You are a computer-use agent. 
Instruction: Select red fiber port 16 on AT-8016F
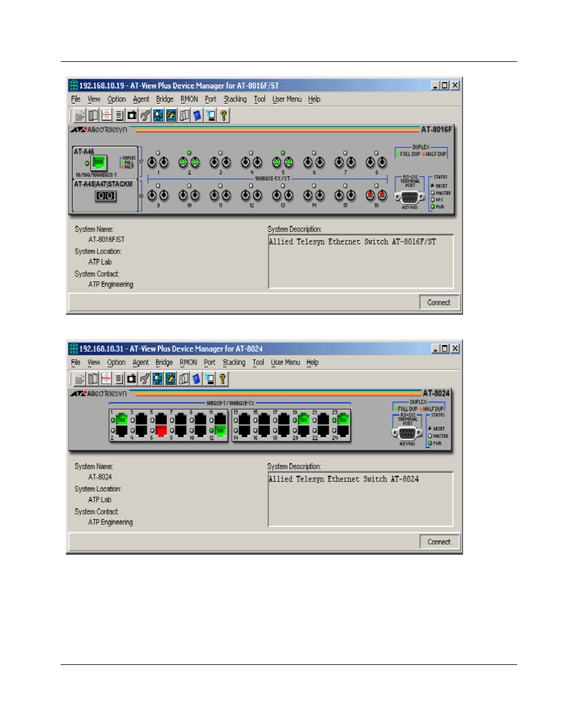(376, 195)
